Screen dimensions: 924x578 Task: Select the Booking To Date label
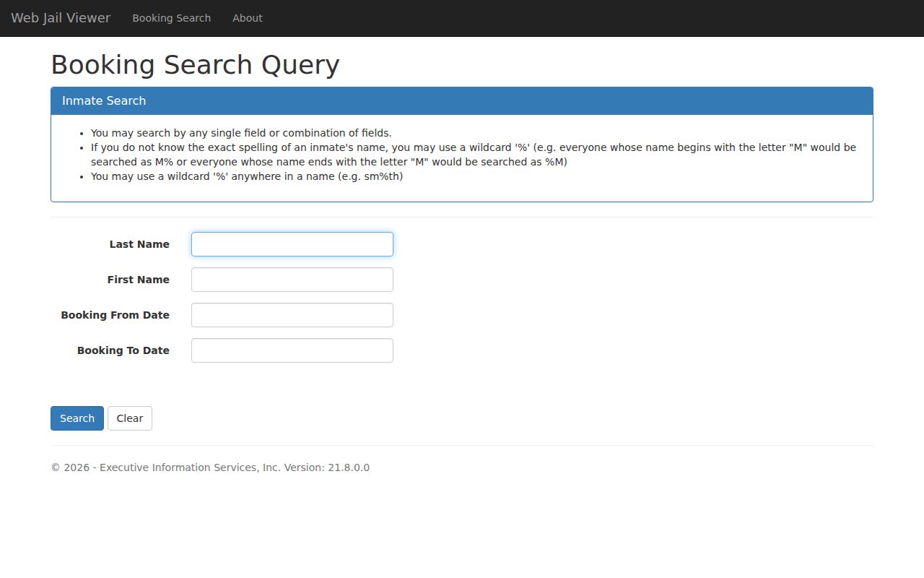[123, 350]
